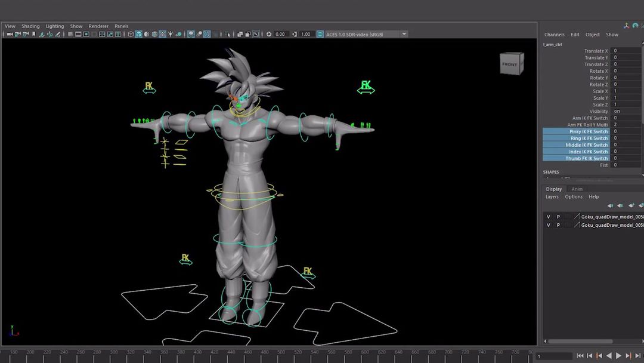
Task: Open the Object menu in Channel Box
Action: pyautogui.click(x=593, y=35)
